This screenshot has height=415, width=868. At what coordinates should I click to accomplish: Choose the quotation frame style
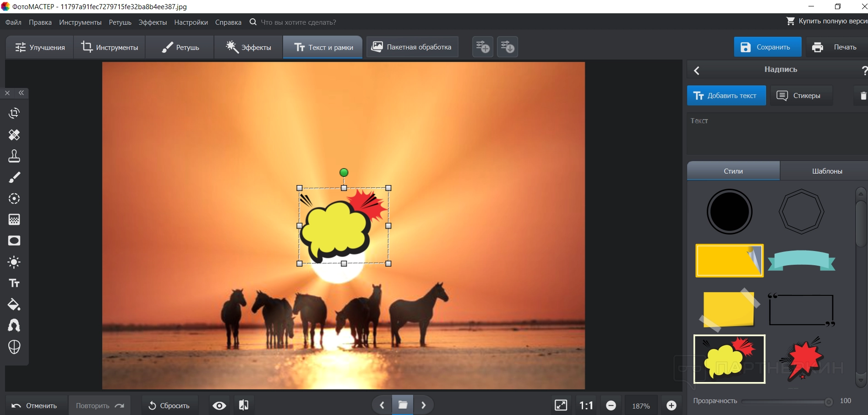[802, 310]
